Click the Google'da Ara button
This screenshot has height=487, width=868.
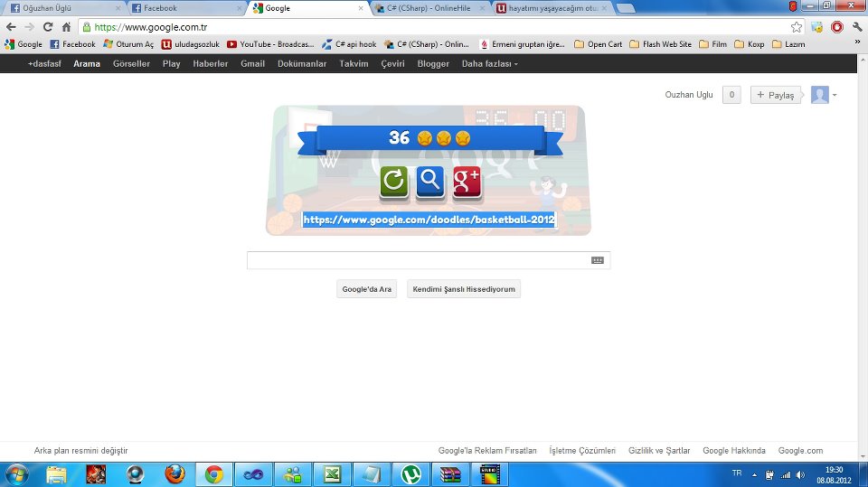(366, 289)
